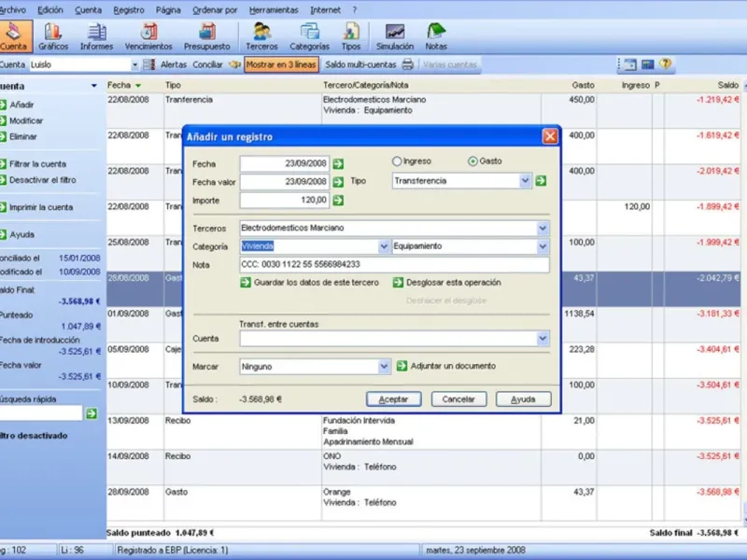Image resolution: width=747 pixels, height=560 pixels.
Task: Click the Aceptar button
Action: (x=393, y=399)
